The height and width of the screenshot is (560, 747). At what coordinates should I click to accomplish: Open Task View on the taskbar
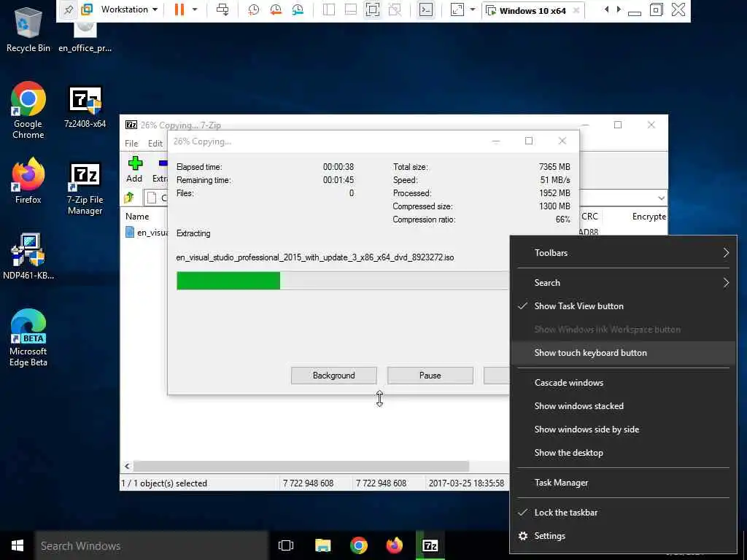point(286,545)
